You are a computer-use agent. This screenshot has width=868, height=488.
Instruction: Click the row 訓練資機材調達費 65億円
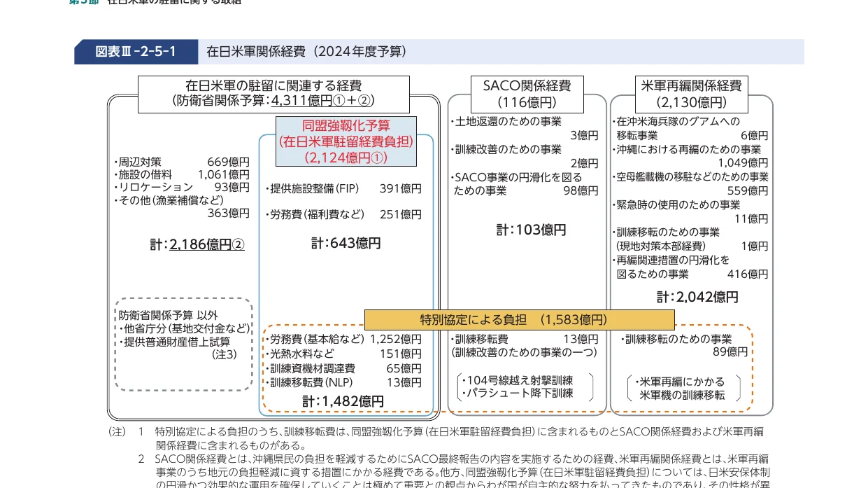(343, 368)
